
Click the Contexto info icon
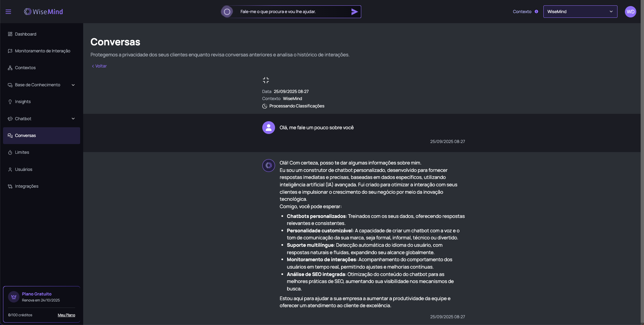536,12
